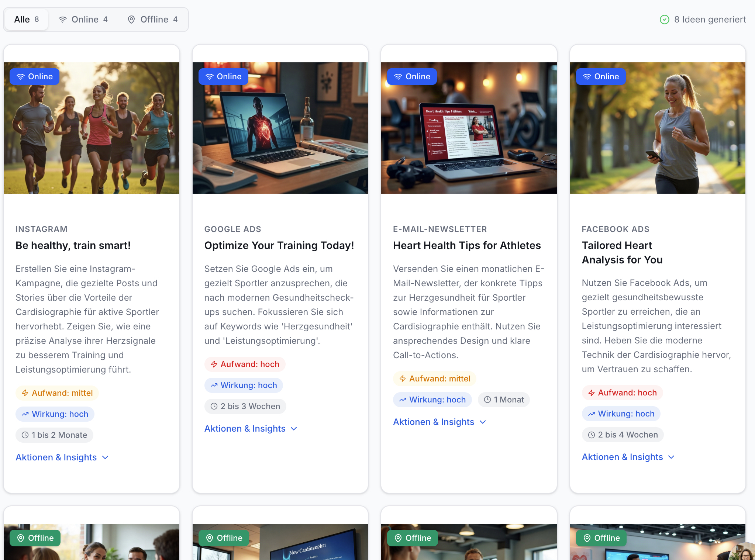
Task: Click the 8 Ideen generiert status text
Action: click(710, 20)
